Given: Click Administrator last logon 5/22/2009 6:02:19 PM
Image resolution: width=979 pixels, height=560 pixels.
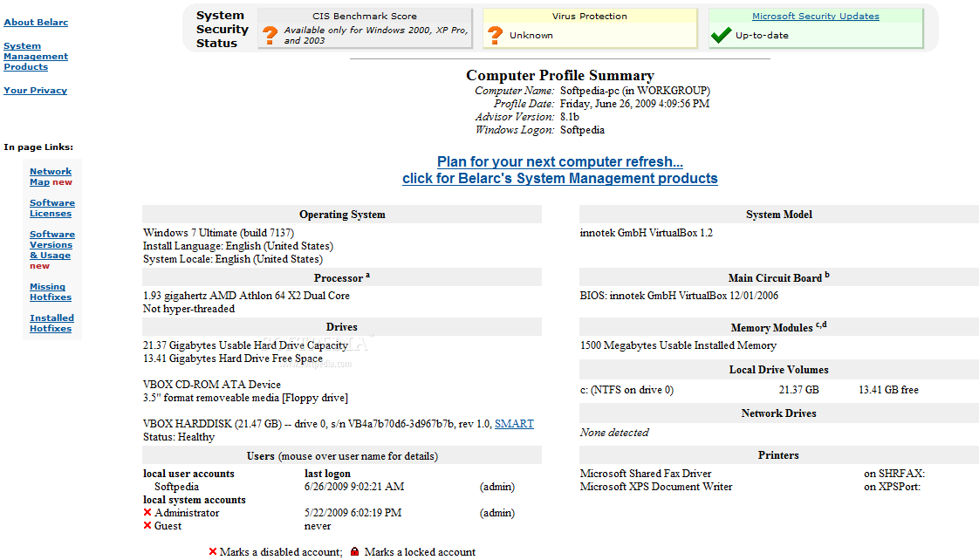Looking at the screenshot, I should tap(353, 513).
